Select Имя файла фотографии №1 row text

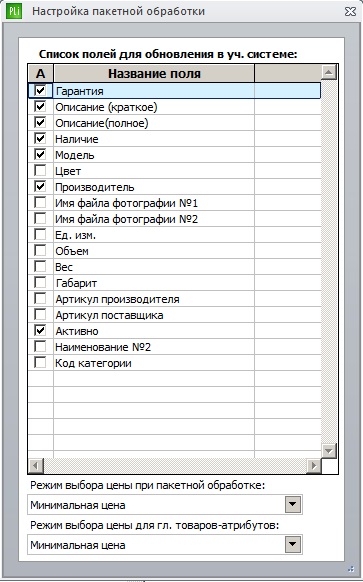[126, 203]
